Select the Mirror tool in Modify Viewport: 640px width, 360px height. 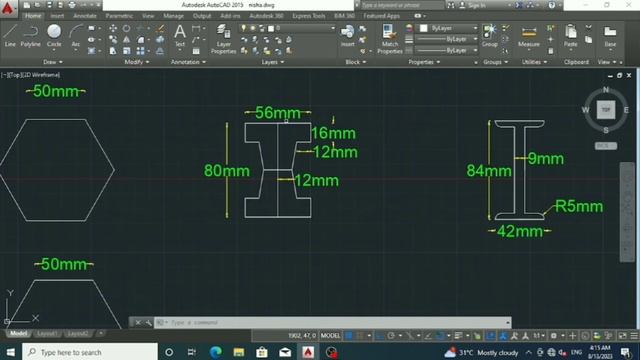(x=127, y=40)
